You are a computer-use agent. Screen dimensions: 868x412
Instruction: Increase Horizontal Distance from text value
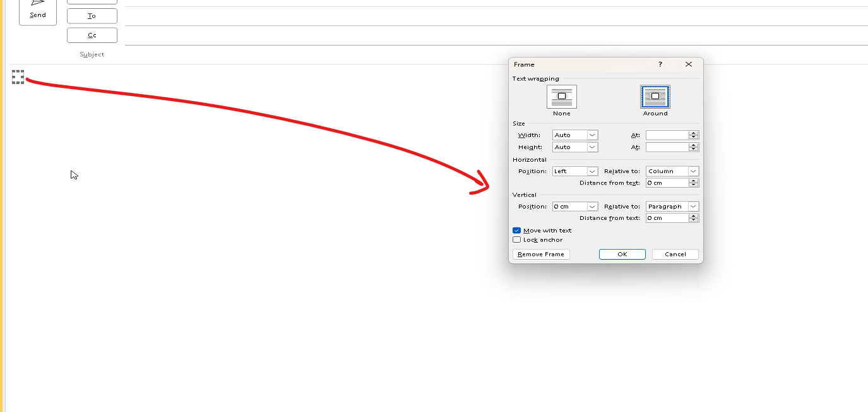click(694, 180)
